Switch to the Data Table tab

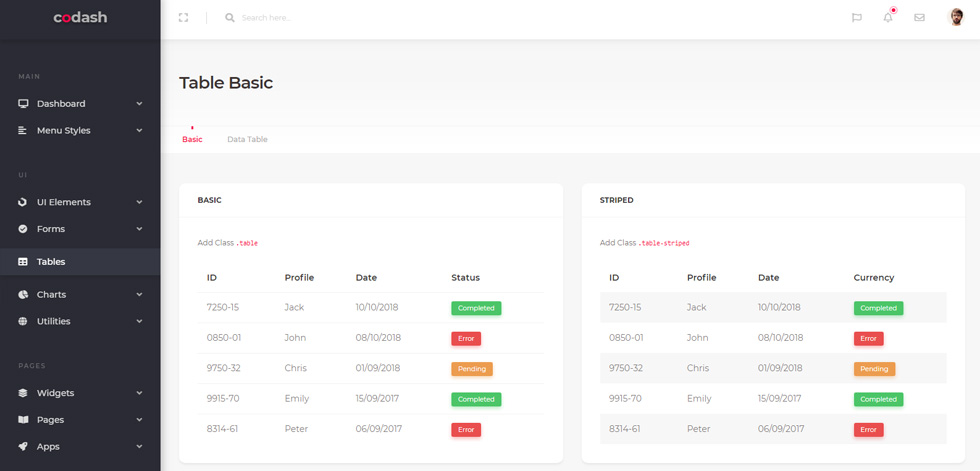pos(247,139)
